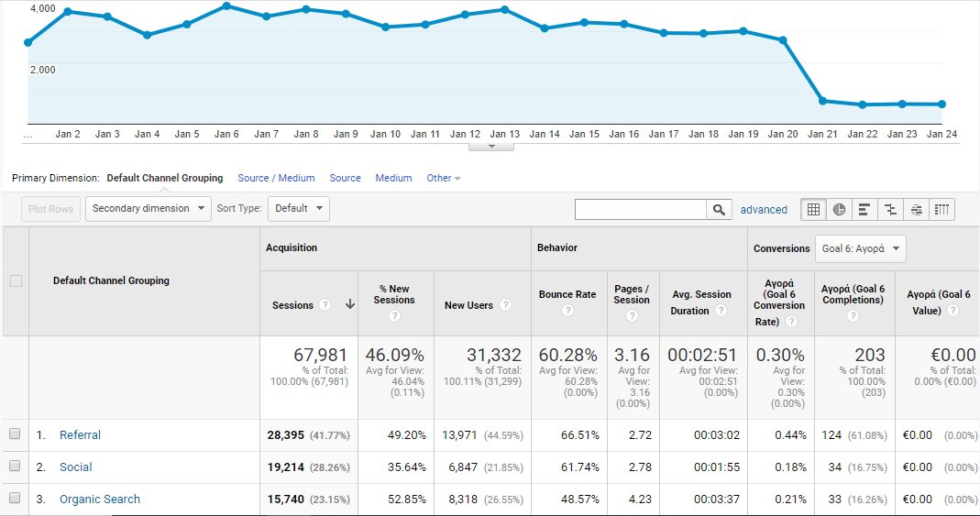Click the search magnifier button
This screenshot has height=516, width=980.
[719, 209]
